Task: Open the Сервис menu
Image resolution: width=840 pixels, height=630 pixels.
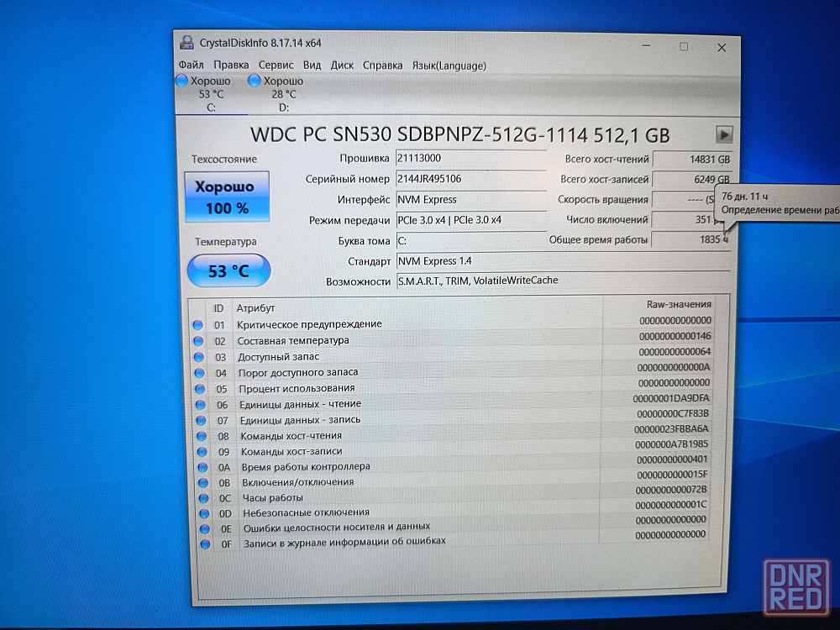Action: pyautogui.click(x=276, y=65)
